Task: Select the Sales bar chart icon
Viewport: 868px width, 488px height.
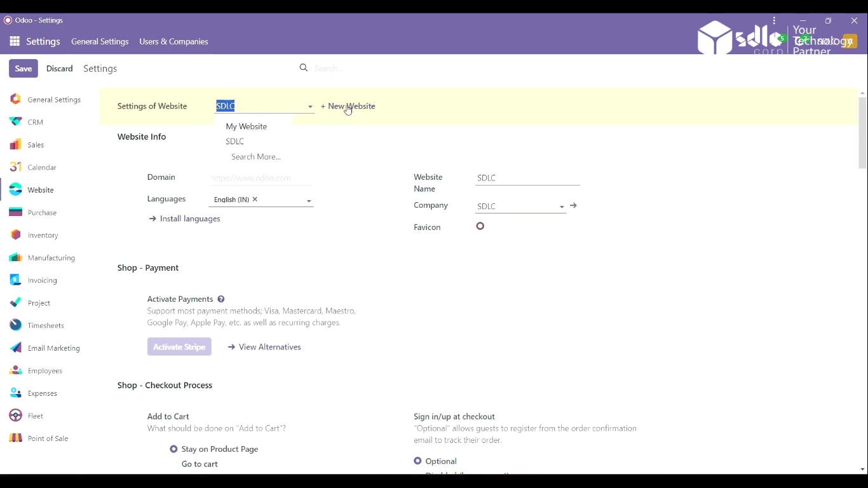Action: click(15, 145)
